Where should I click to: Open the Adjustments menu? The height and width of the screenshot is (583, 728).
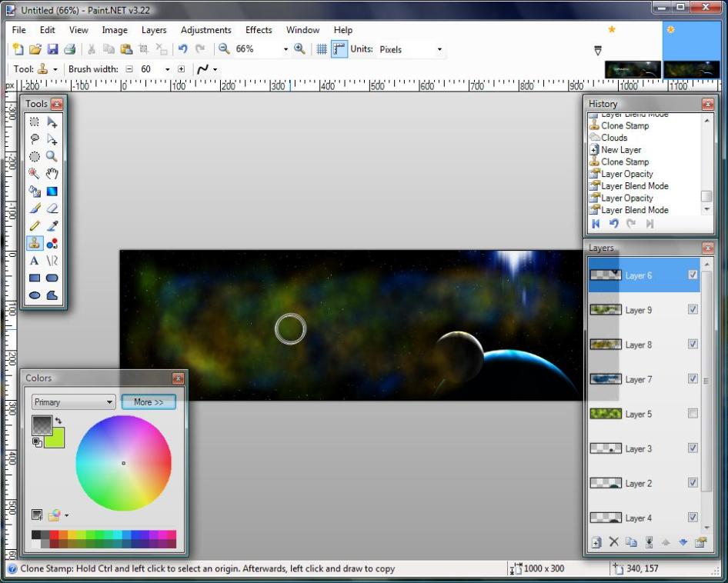(x=205, y=30)
